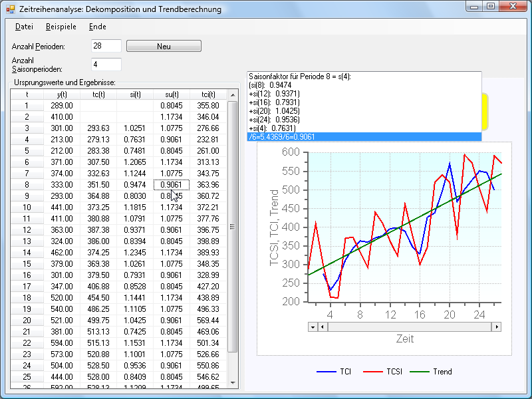
Task: Click the chart scrollbar's left arrow
Action: [323, 327]
